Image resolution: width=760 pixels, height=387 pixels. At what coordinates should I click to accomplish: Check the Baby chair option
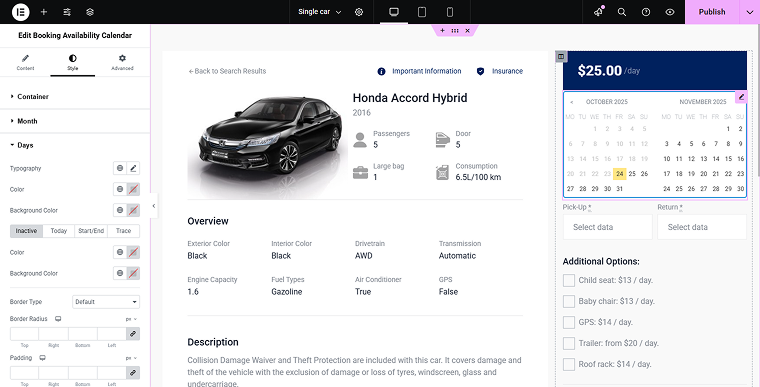tap(569, 301)
